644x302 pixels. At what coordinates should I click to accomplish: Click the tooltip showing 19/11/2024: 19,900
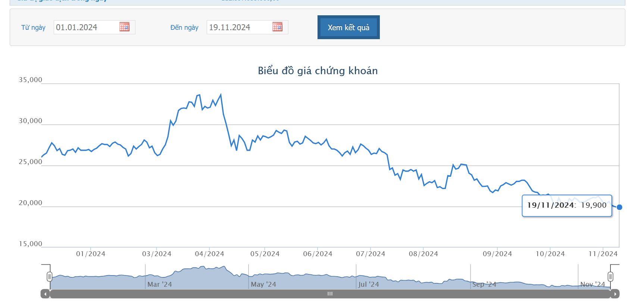coord(567,205)
